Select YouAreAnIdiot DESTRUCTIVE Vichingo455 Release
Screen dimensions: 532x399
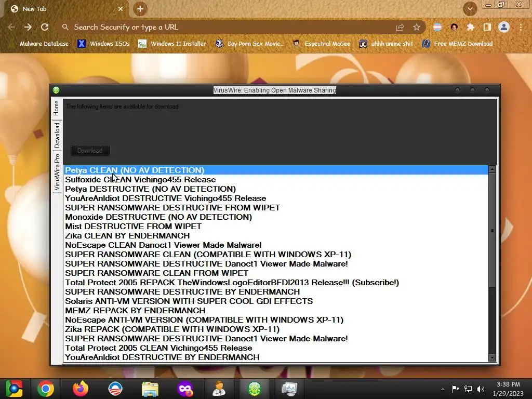276,198
